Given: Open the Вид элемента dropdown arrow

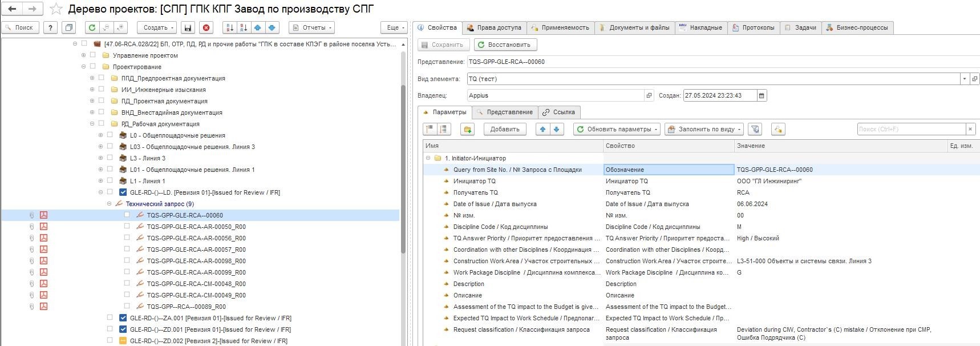Looking at the screenshot, I should (x=965, y=79).
